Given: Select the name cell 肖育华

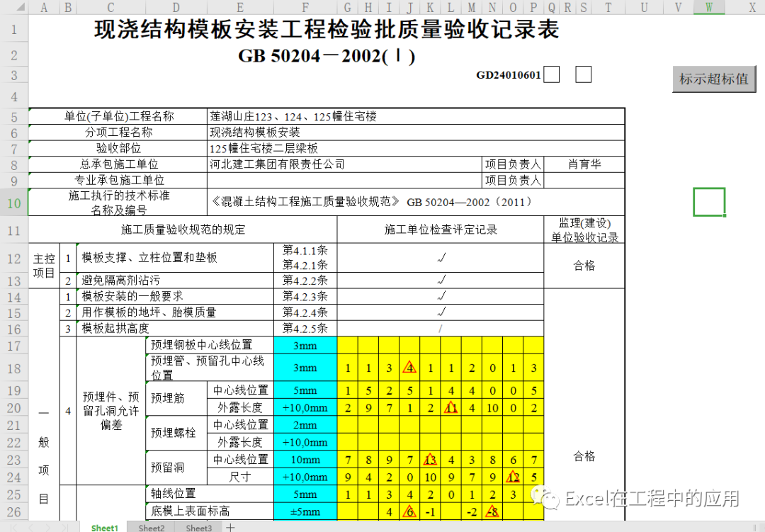Looking at the screenshot, I should (x=584, y=164).
